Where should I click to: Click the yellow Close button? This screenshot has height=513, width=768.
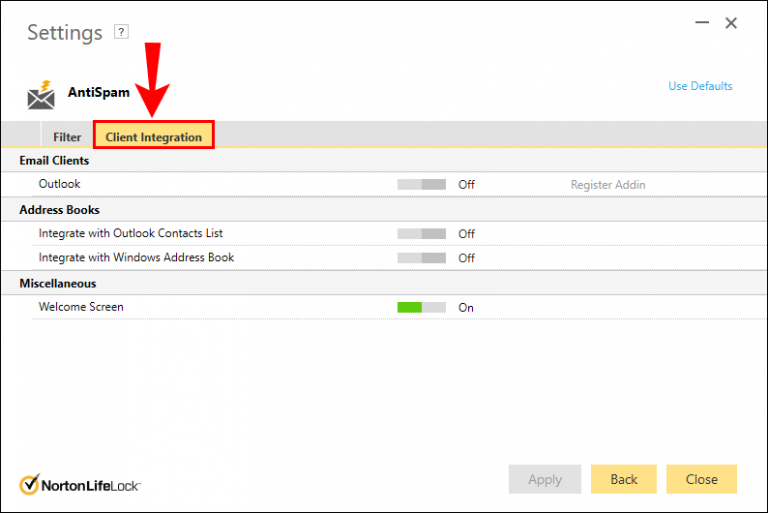701,479
